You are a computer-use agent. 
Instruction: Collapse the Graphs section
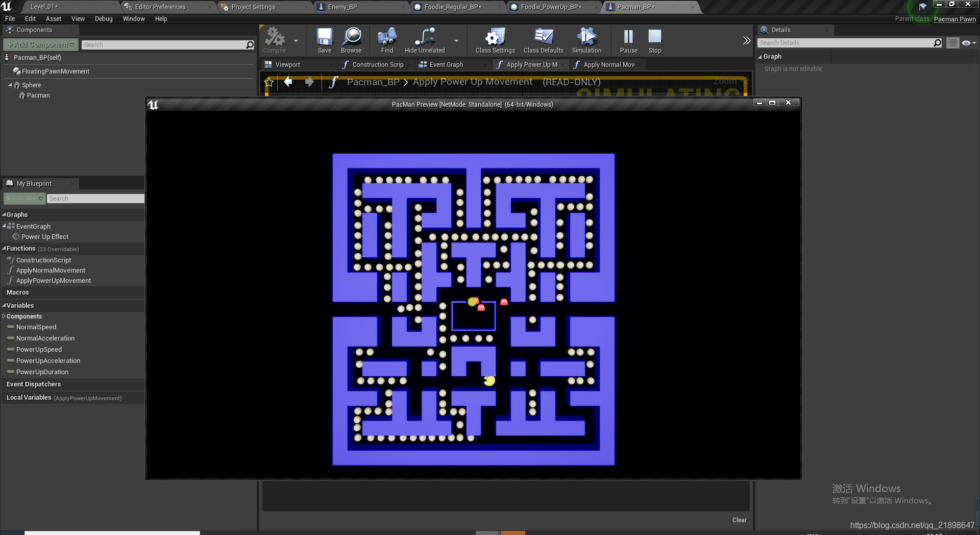click(4, 214)
